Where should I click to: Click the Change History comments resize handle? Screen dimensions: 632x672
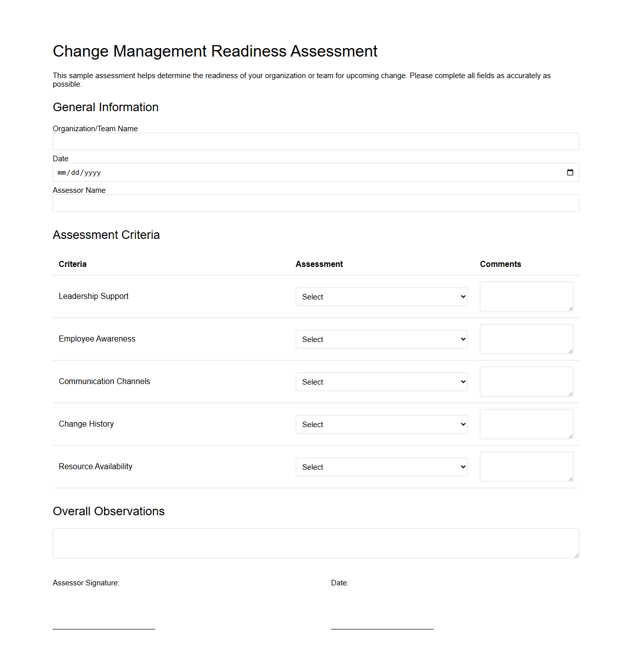coord(571,437)
